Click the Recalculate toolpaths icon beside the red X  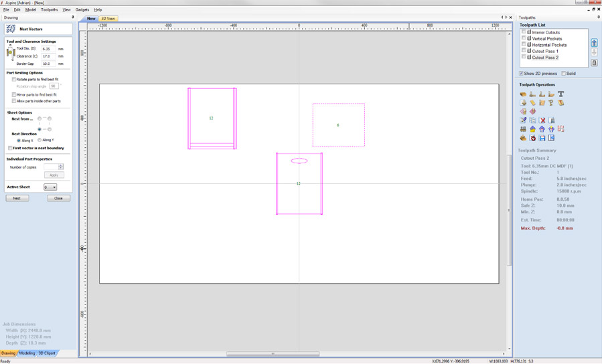(x=551, y=120)
